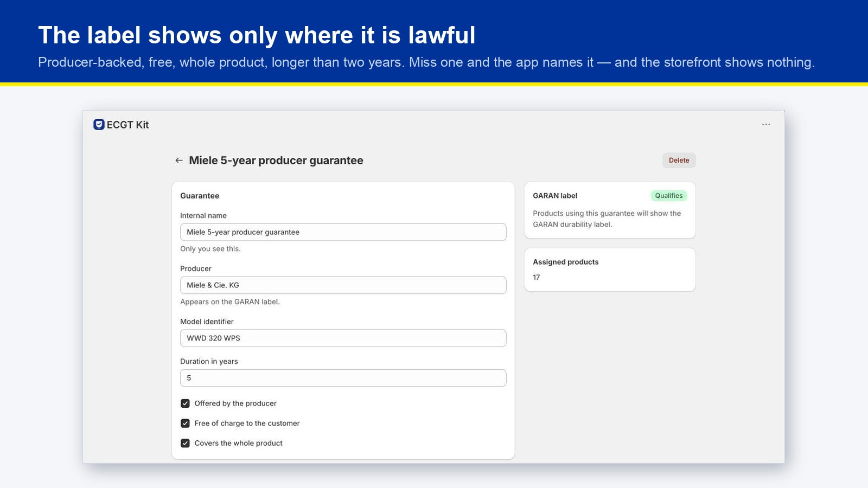Click the ECGT Kit shield logo icon

(x=99, y=125)
